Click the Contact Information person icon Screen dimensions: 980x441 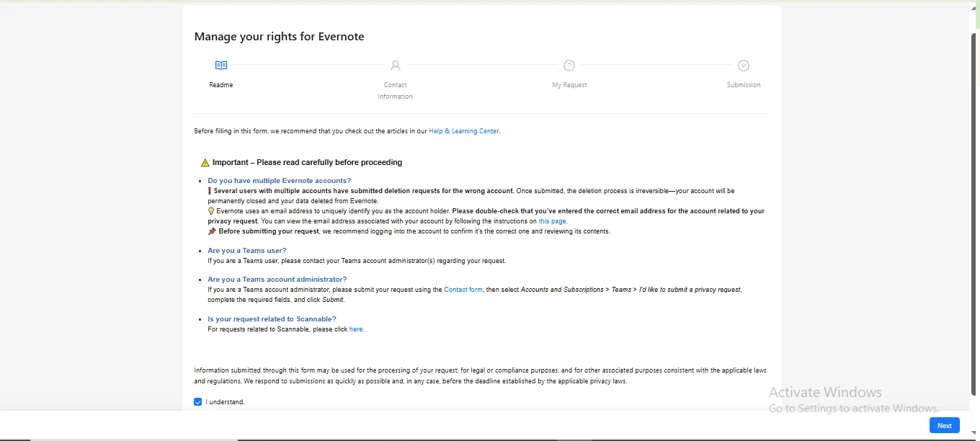(x=396, y=66)
